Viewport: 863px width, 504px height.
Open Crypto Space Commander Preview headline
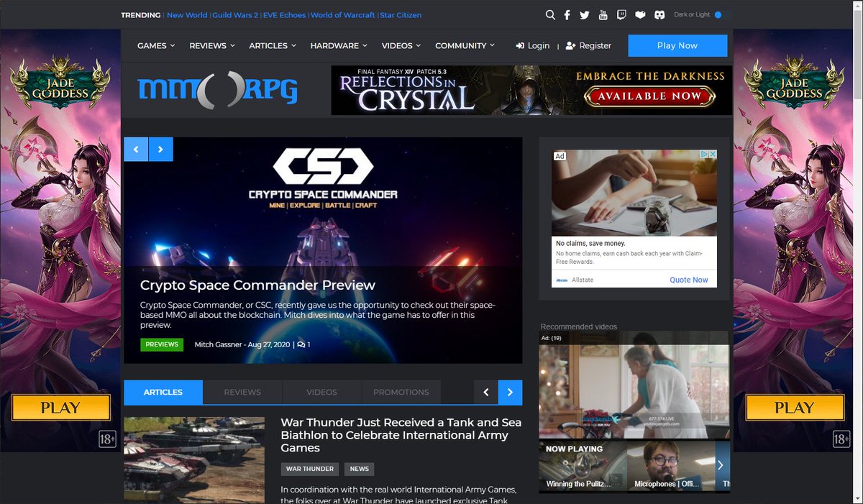click(257, 285)
